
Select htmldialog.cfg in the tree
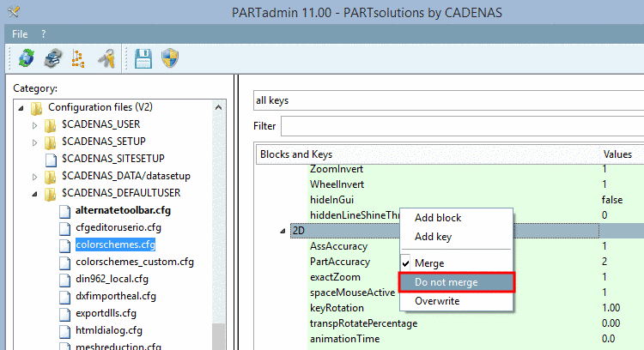pyautogui.click(x=109, y=331)
